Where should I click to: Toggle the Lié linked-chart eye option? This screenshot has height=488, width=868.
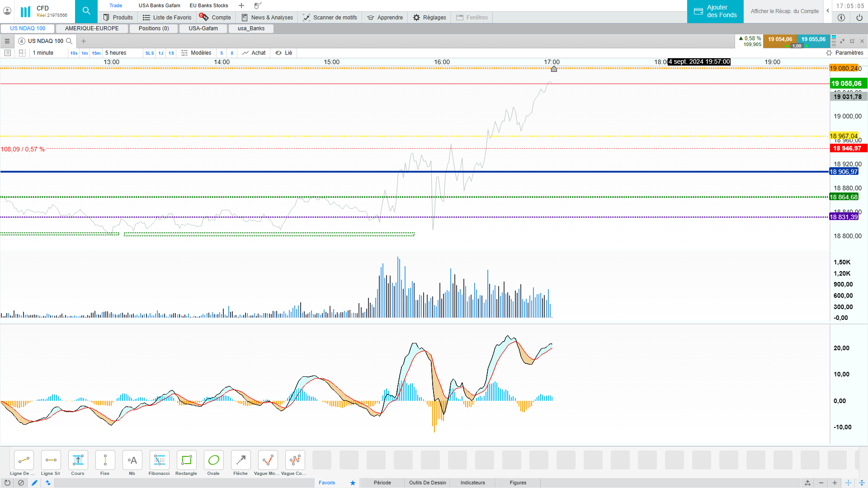284,53
